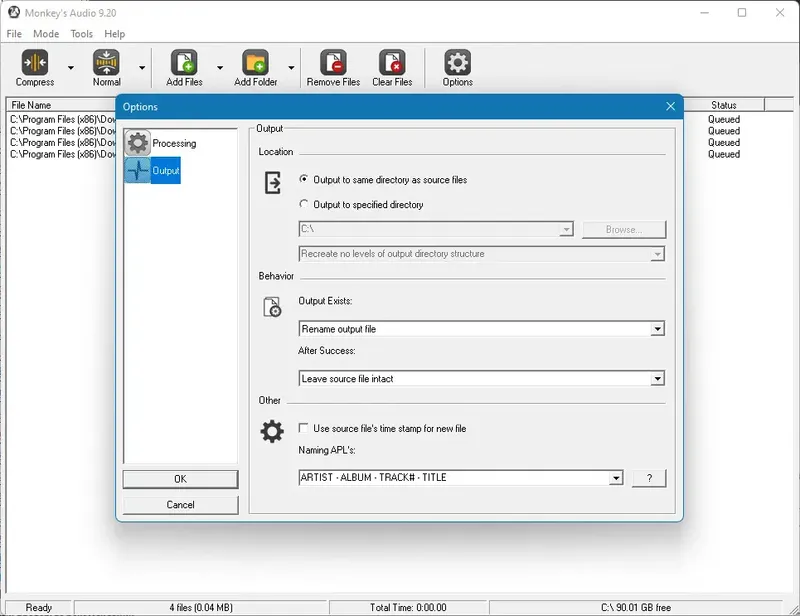Select Output to same directory radio button
The width and height of the screenshot is (800, 616).
pyautogui.click(x=304, y=179)
